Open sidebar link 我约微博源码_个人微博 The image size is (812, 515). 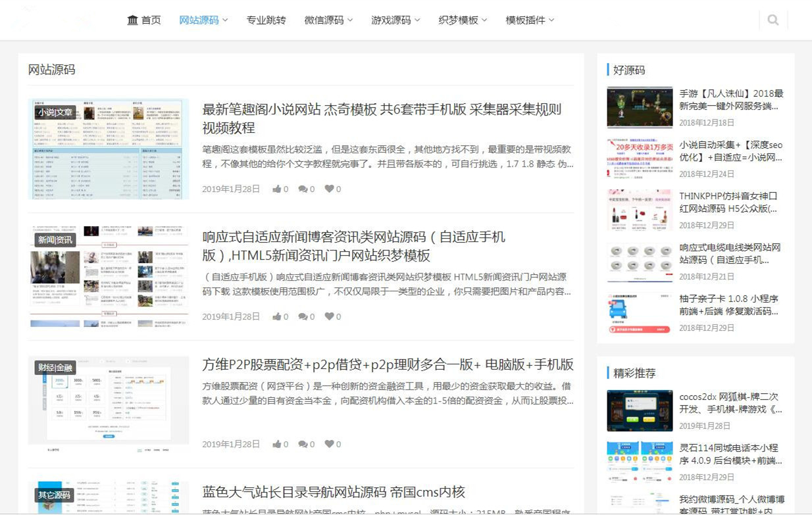[732, 504]
